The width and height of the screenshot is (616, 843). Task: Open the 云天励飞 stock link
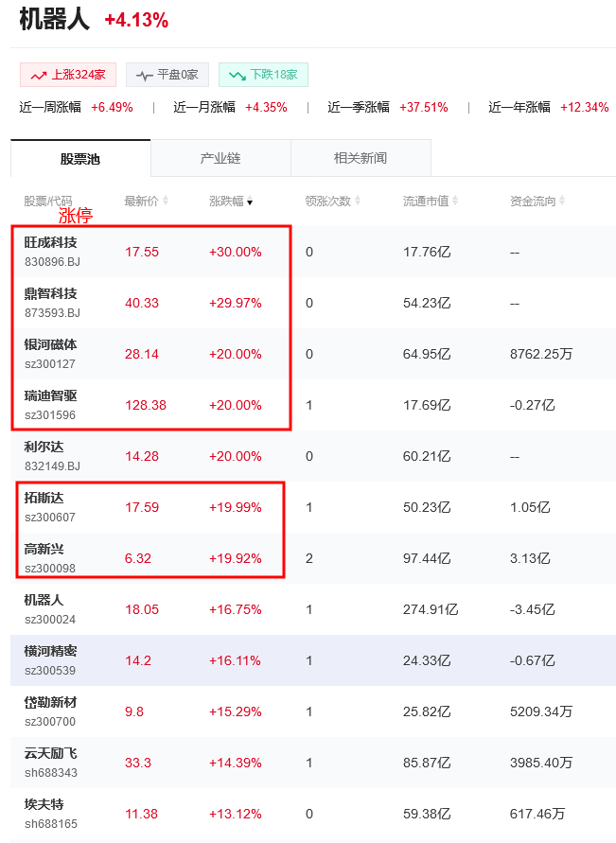(x=51, y=753)
